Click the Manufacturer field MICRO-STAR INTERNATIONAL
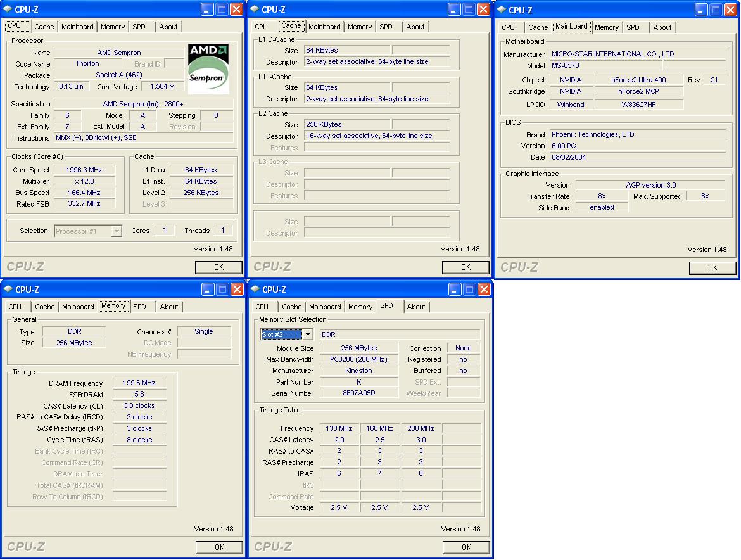 click(638, 54)
